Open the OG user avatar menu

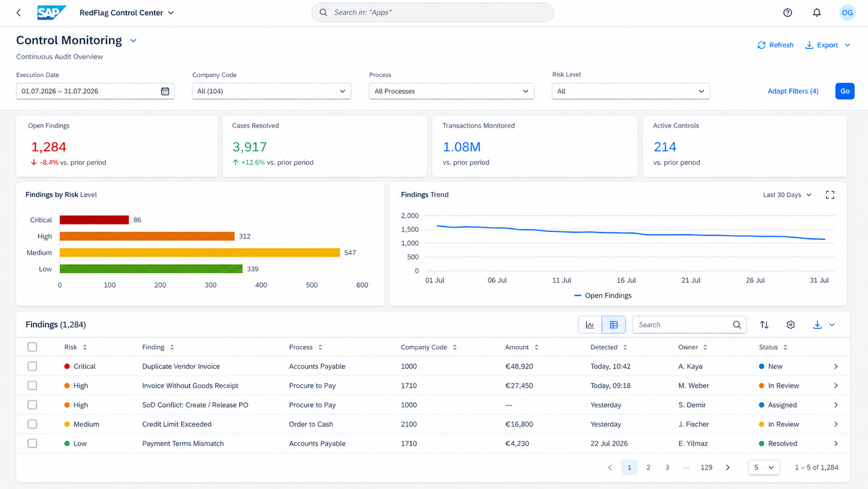[x=847, y=12]
